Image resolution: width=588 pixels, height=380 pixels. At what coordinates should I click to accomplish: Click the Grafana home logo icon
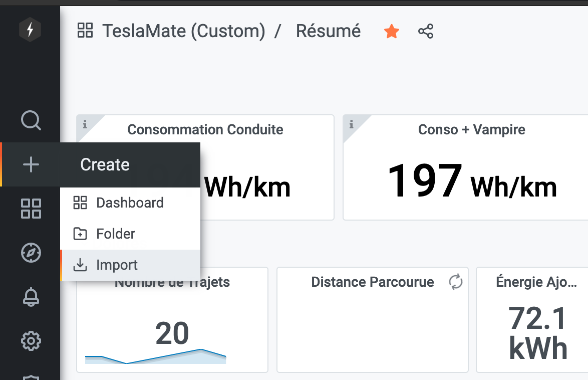[x=30, y=29]
